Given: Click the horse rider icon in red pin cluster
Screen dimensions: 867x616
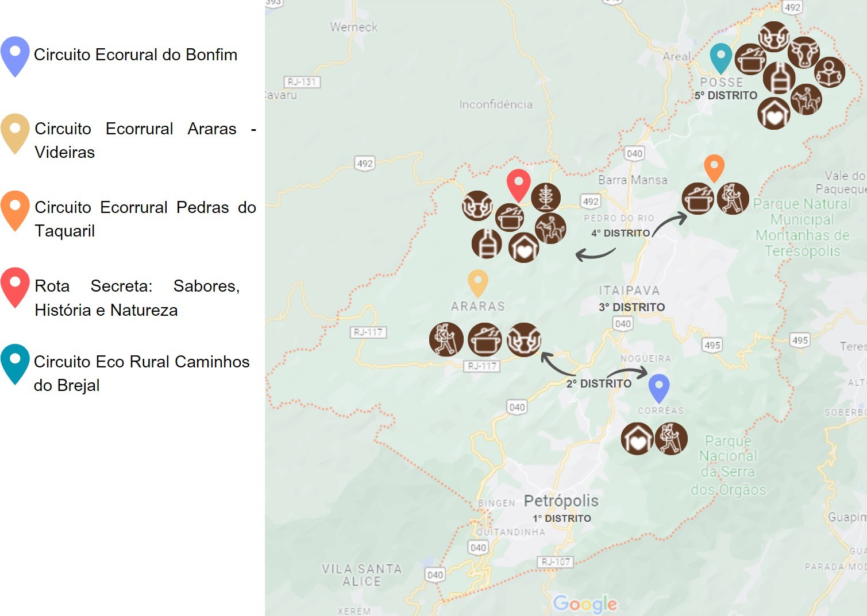Looking at the screenshot, I should (550, 228).
